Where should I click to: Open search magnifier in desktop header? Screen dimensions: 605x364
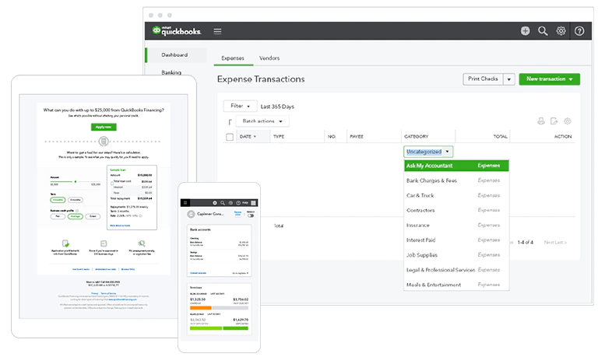pyautogui.click(x=543, y=31)
